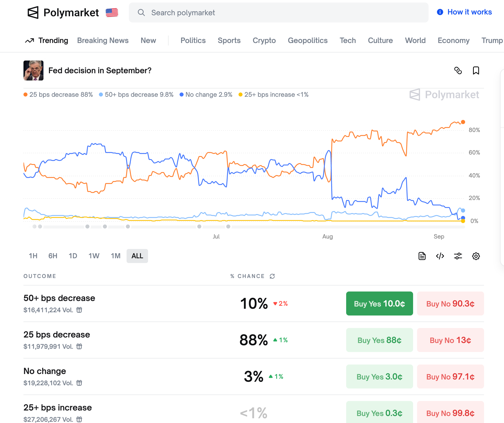Click the info icon beside How it works

(x=440, y=12)
